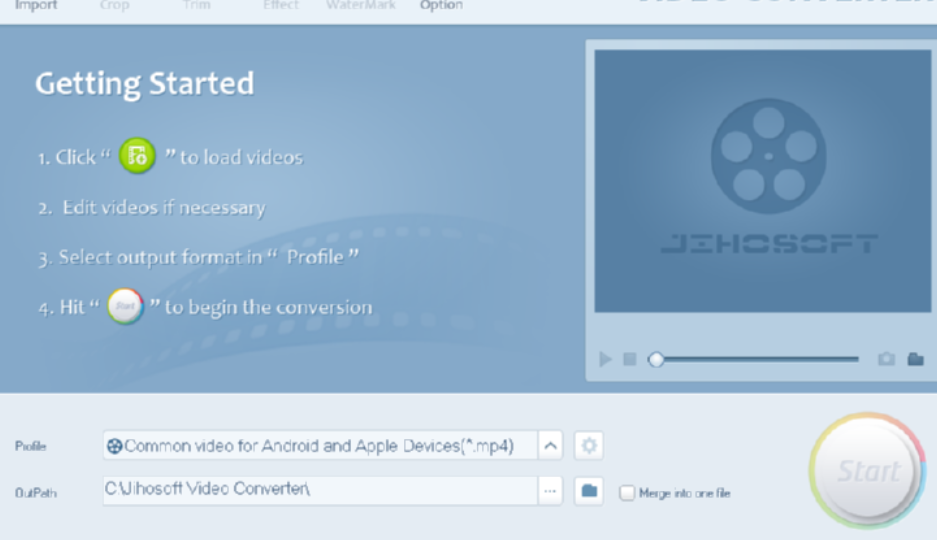Click the video preview area
937x540 pixels.
[x=763, y=181]
